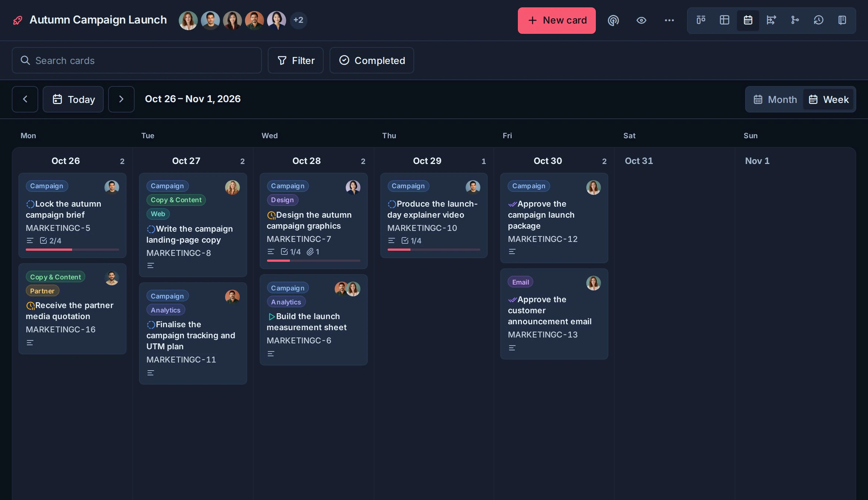Go to the previous week arrow

click(x=25, y=99)
